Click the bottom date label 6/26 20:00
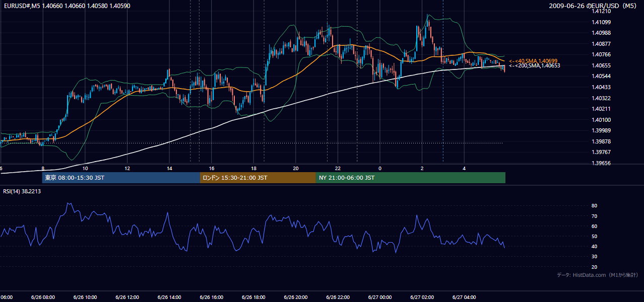The image size is (644, 302). (295, 297)
